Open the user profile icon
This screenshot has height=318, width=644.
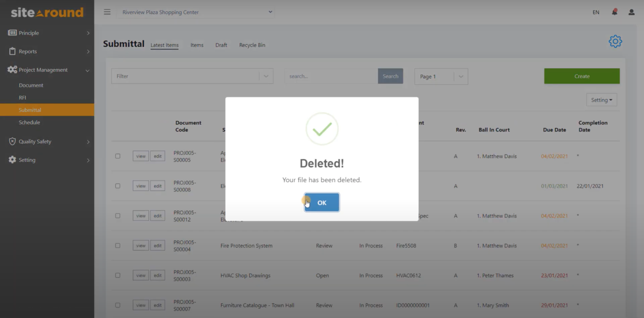coord(632,12)
